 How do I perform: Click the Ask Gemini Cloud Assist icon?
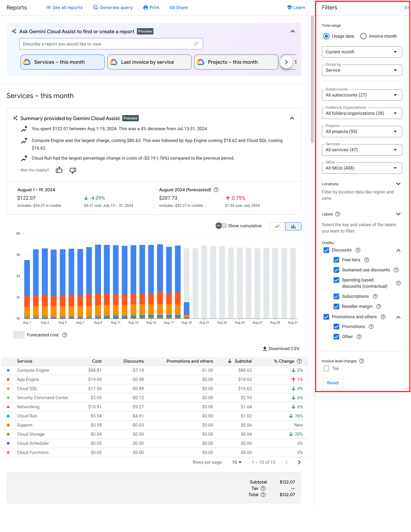point(15,31)
